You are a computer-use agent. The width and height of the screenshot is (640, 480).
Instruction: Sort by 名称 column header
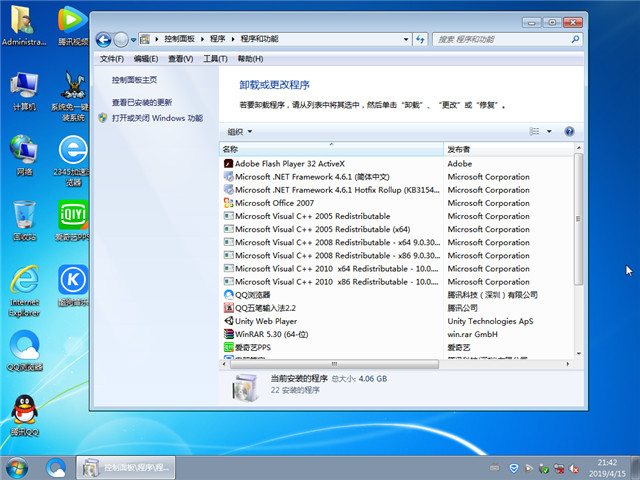click(331, 149)
